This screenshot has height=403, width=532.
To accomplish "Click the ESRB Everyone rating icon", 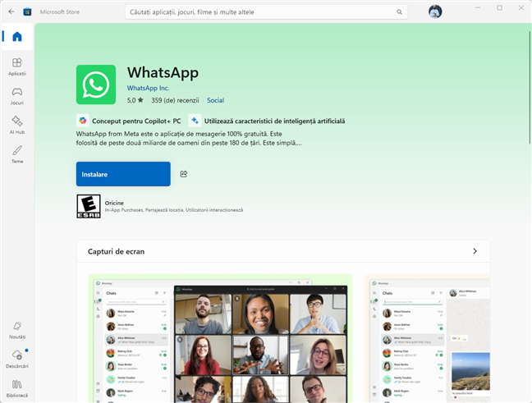I will coord(89,206).
